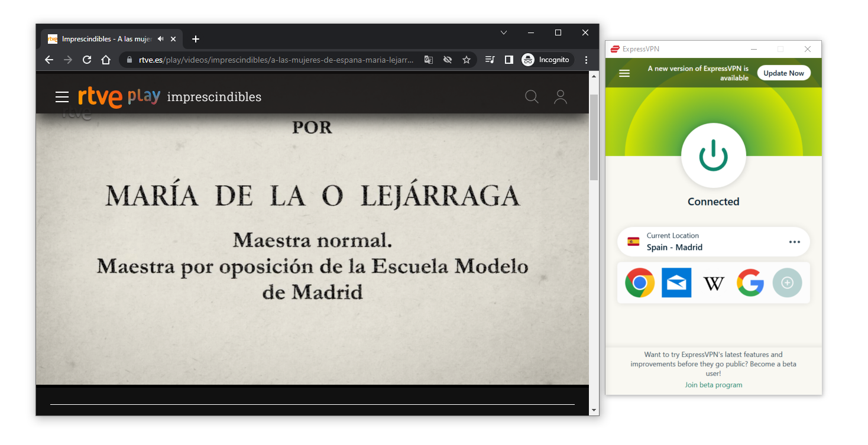The width and height of the screenshot is (868, 445).
Task: Reload the rtve.es page
Action: pyautogui.click(x=87, y=60)
